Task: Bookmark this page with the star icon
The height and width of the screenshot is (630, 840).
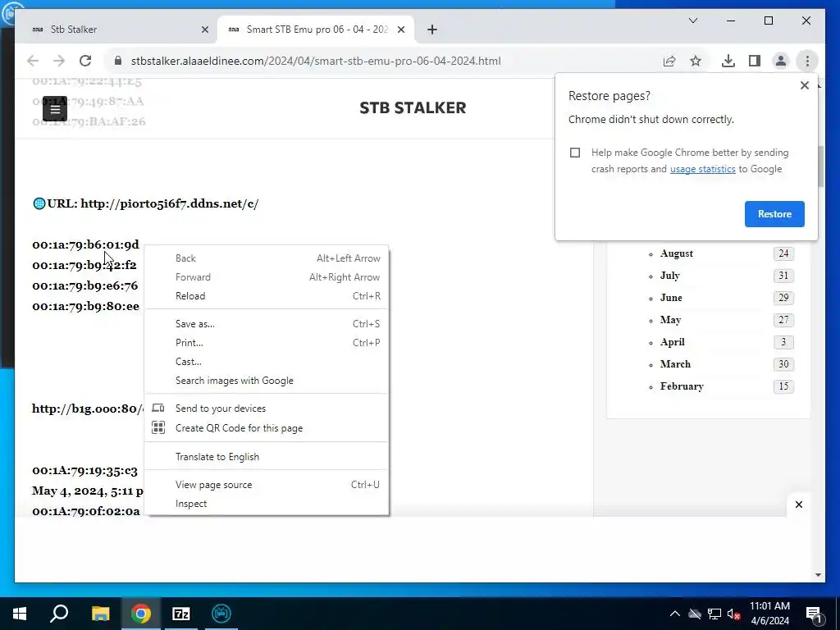Action: pos(696,61)
